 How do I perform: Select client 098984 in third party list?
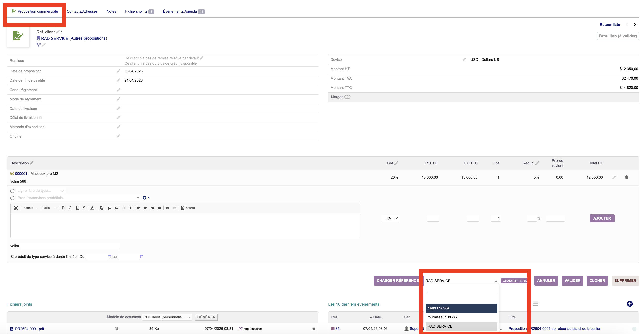pyautogui.click(x=461, y=308)
